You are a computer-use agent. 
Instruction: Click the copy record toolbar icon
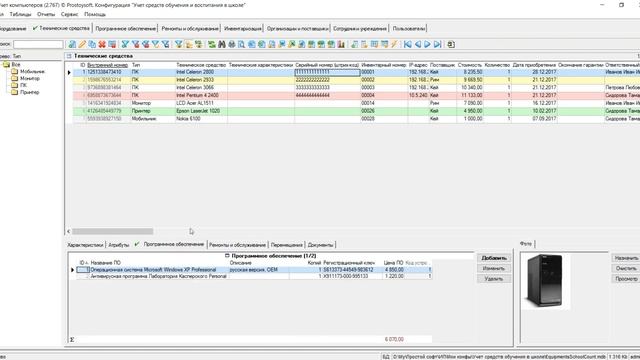coord(92,44)
